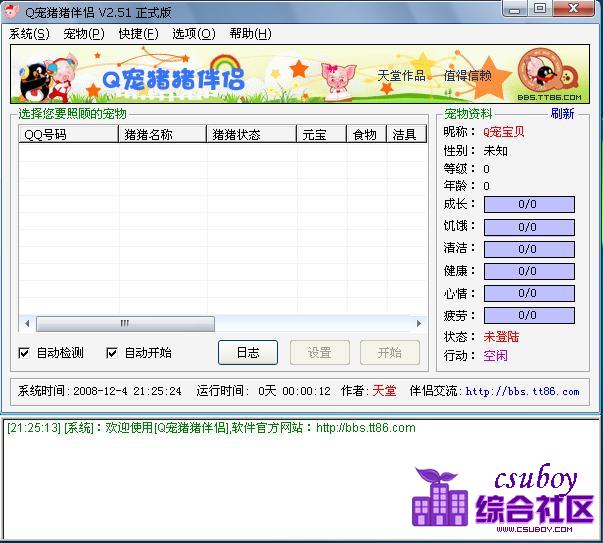Screen dimensions: 603x543
Task: Click the horizontal scrollbar thumb in pet list
Action: click(x=125, y=324)
